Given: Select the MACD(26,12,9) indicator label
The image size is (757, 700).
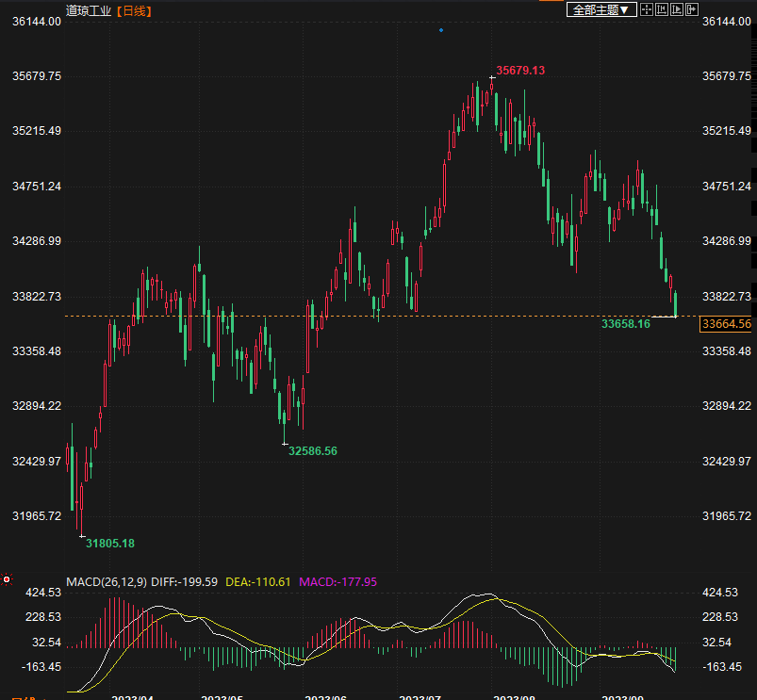Looking at the screenshot, I should click(x=104, y=581).
